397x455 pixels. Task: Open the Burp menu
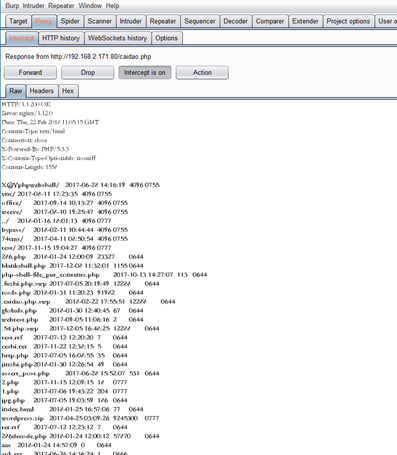point(12,6)
